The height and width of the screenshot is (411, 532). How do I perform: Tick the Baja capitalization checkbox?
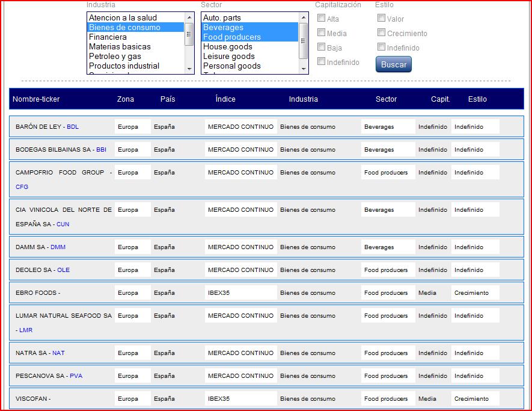[x=322, y=48]
